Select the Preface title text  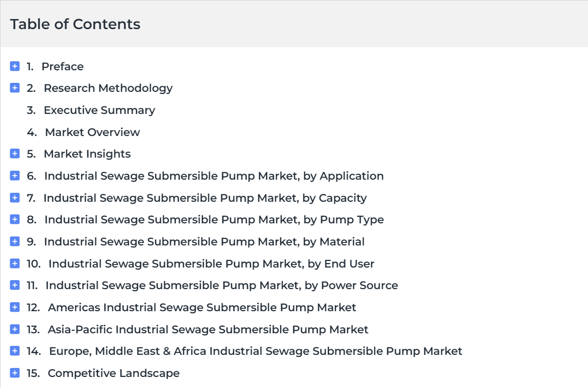[x=63, y=66]
